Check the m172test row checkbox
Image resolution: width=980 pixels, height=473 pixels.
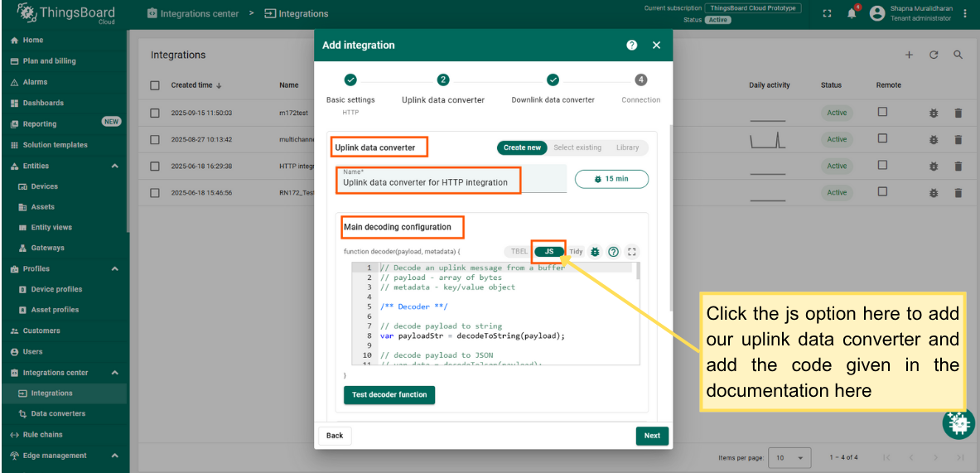(155, 113)
